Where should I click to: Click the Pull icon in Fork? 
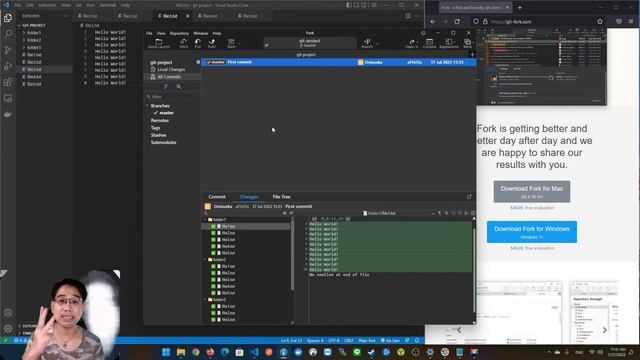(198, 43)
